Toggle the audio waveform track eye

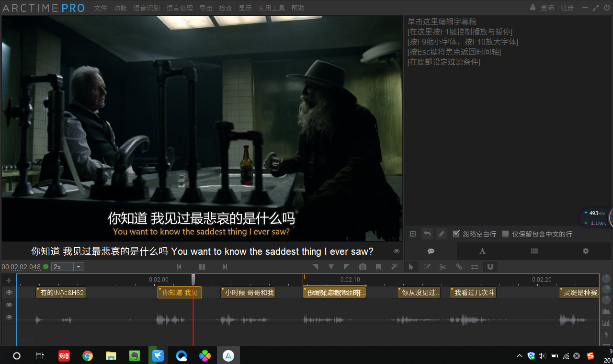click(x=9, y=317)
